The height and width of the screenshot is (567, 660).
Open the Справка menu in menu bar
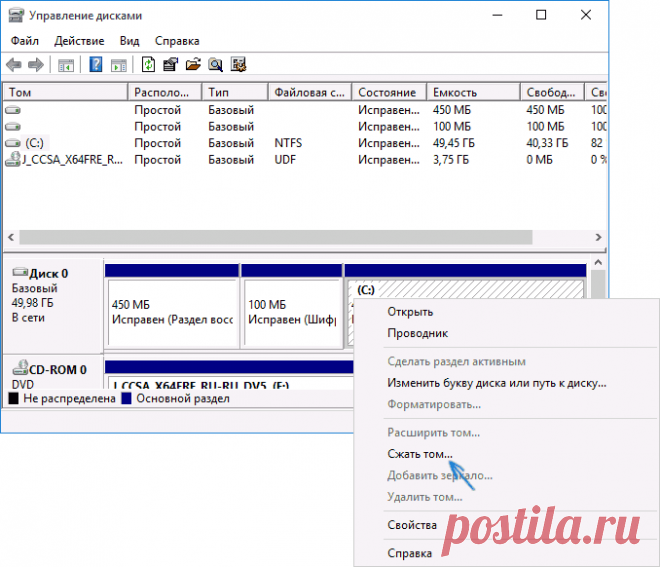click(177, 41)
